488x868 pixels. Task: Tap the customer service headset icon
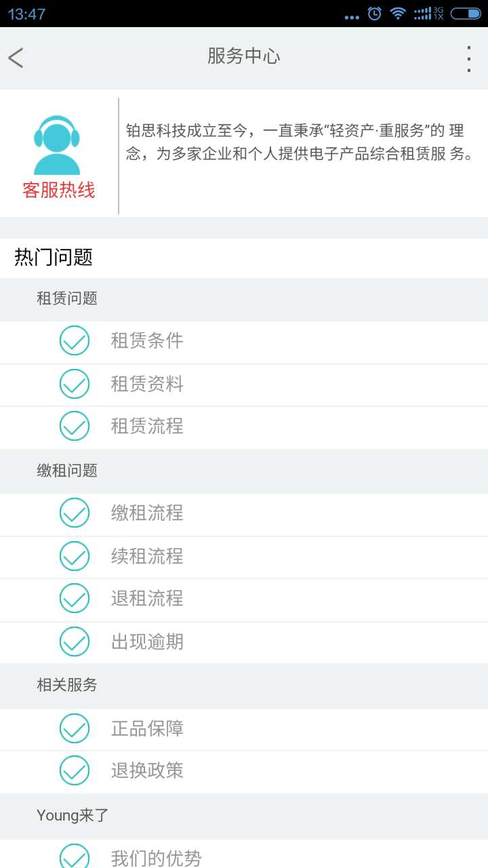pyautogui.click(x=57, y=145)
